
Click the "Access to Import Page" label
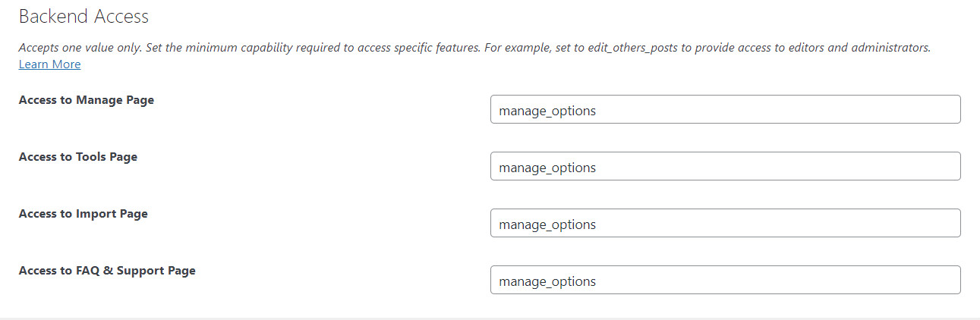[x=84, y=214]
